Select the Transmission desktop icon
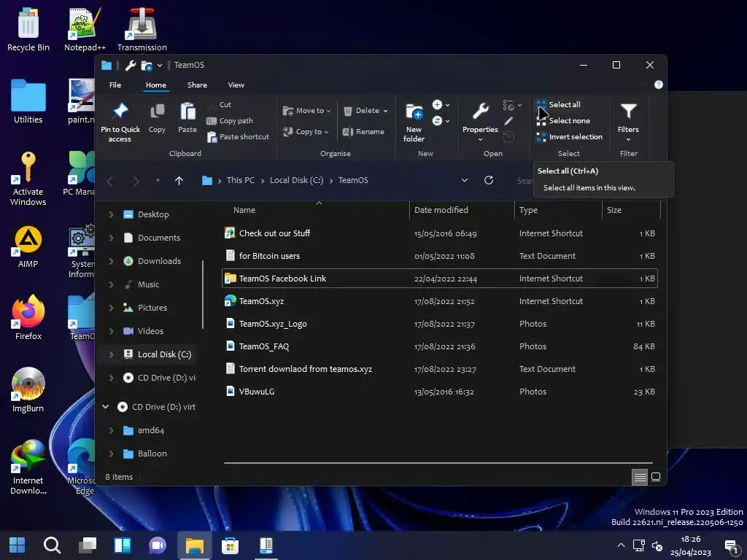 (x=142, y=28)
